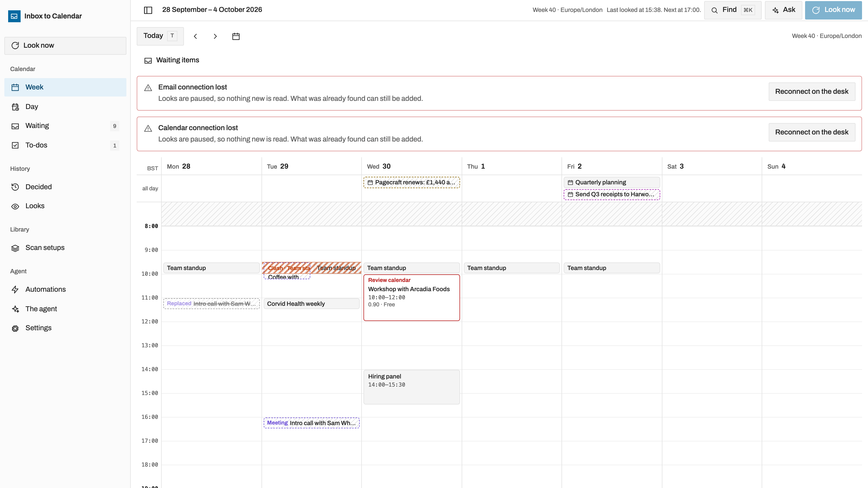Open Hiring panel event
The image size is (868, 488).
coord(411,387)
